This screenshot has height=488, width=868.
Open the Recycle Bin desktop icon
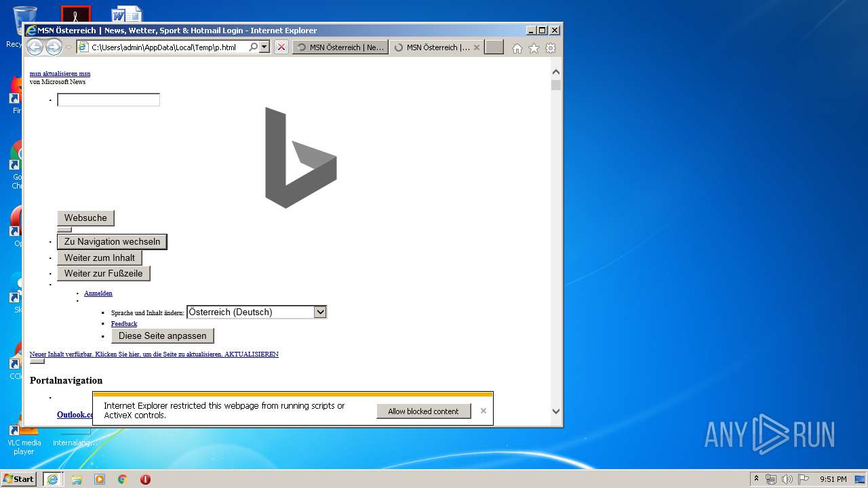point(24,22)
